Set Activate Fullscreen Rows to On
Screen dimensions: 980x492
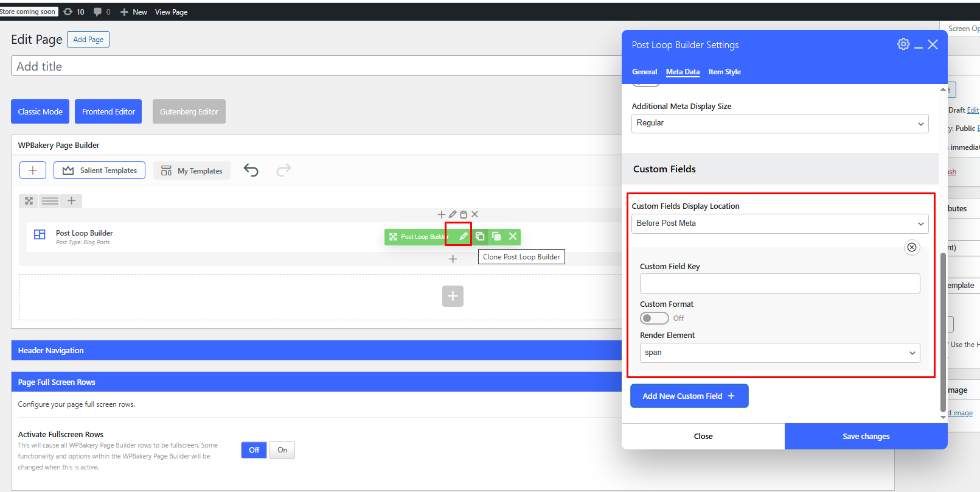coord(282,450)
